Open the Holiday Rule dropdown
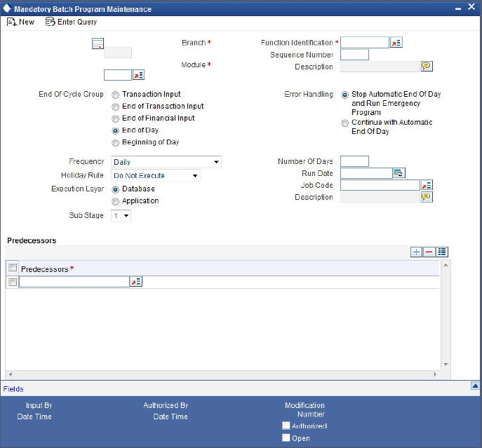 pyautogui.click(x=156, y=175)
